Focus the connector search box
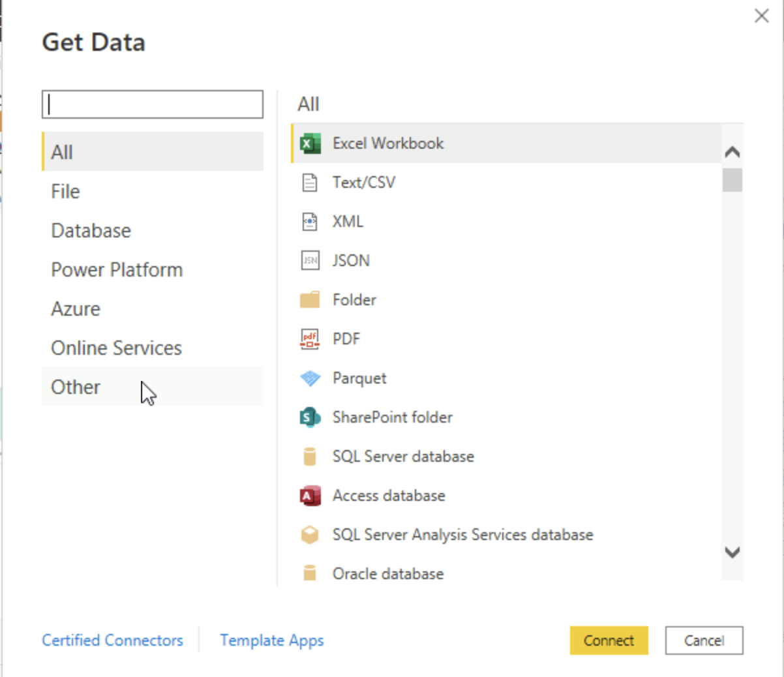 (x=153, y=104)
